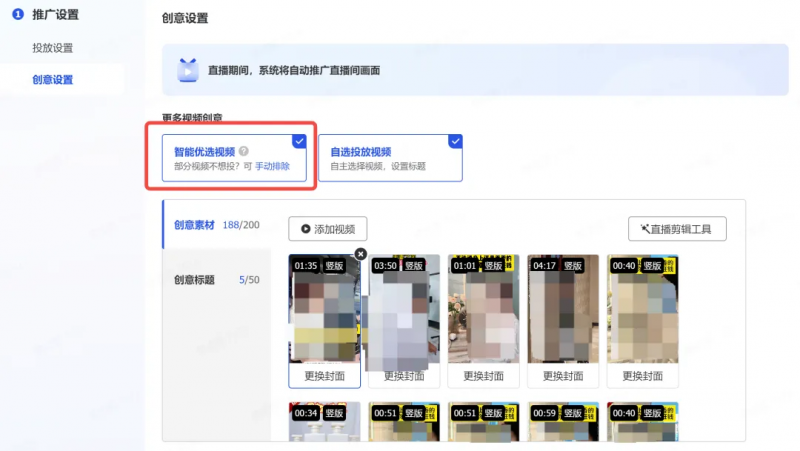Image resolution: width=800 pixels, height=451 pixels.
Task: Click the 5/50 title count
Action: tap(249, 280)
